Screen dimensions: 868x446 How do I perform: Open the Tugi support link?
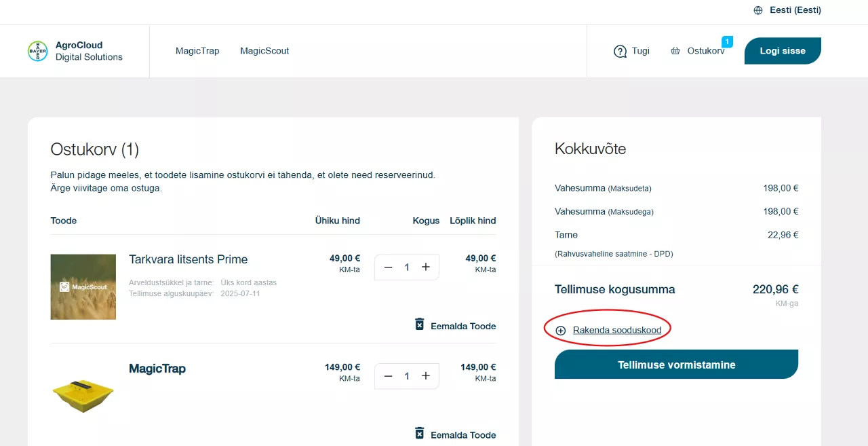click(640, 51)
